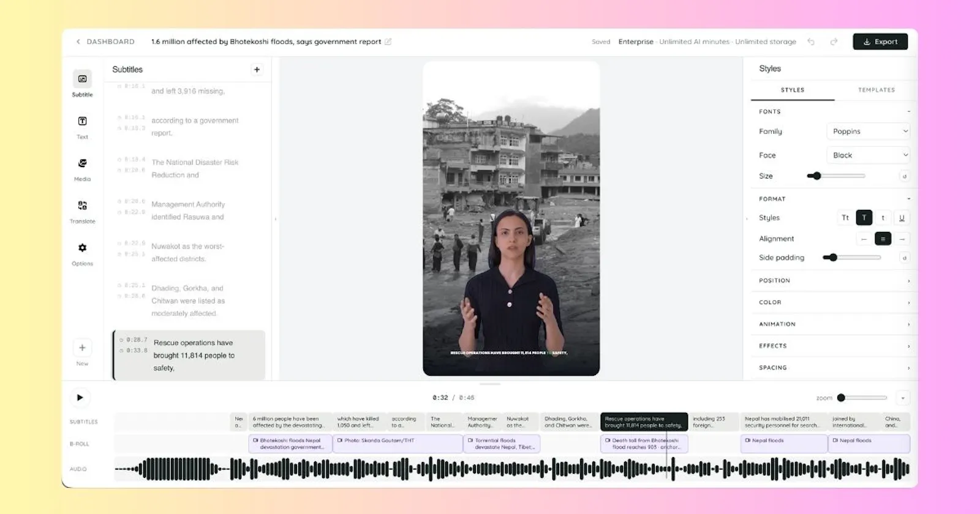980x514 pixels.
Task: Click the start time 0:28.7 of selected subtitle
Action: pos(137,340)
